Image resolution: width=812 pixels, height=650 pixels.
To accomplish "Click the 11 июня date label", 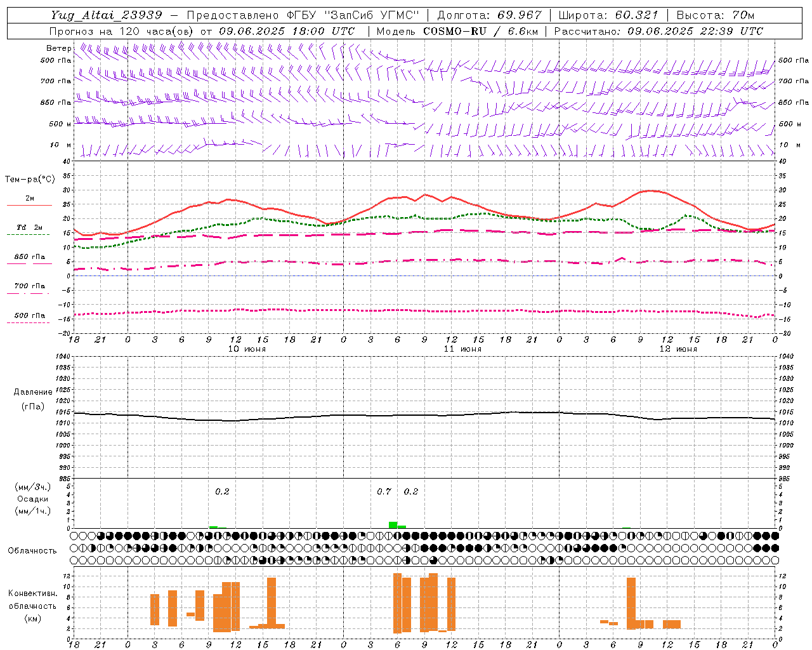I will click(x=462, y=349).
